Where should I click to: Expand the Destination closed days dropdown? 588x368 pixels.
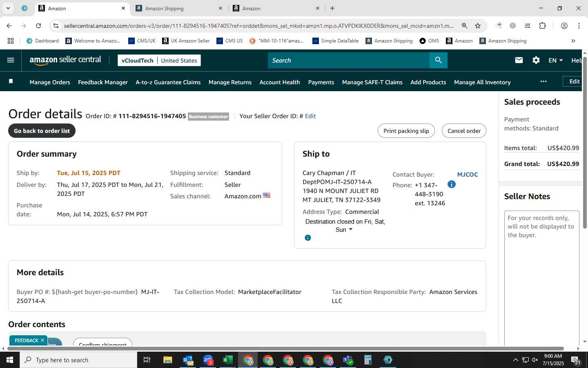point(351,229)
